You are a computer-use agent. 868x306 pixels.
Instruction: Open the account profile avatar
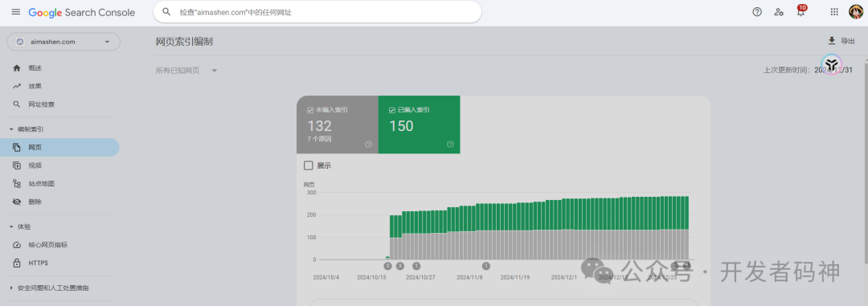856,11
